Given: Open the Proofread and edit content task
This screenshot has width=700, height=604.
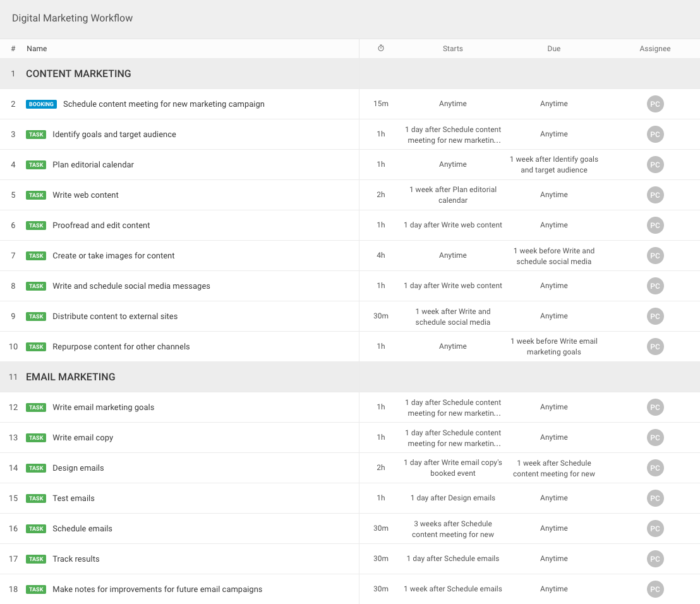Looking at the screenshot, I should click(x=101, y=226).
